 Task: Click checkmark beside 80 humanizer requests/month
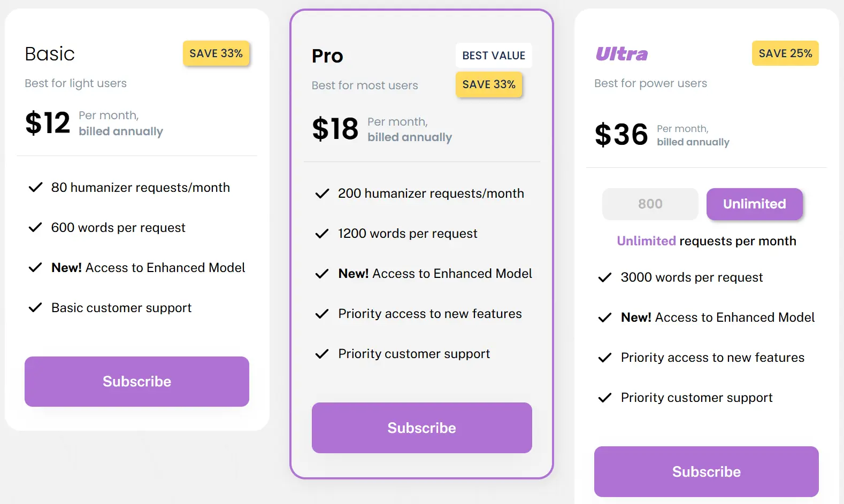click(x=35, y=188)
